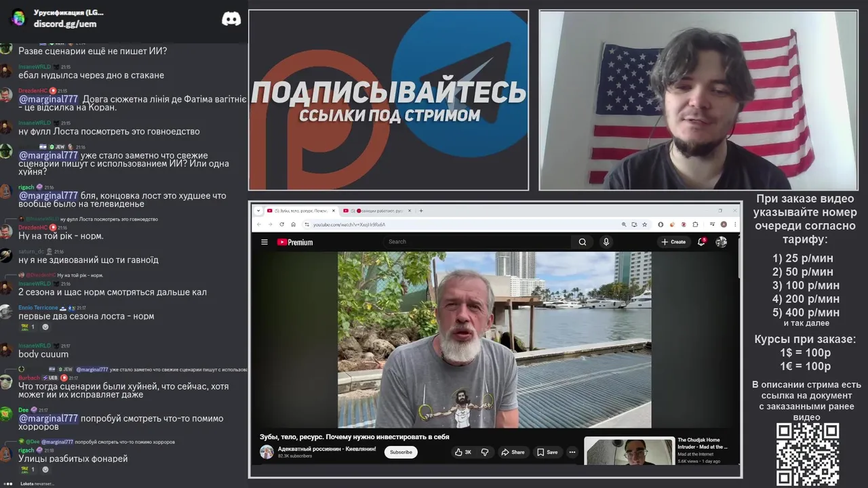Start voice search with microphone icon
This screenshot has width=868, height=488.
(606, 242)
